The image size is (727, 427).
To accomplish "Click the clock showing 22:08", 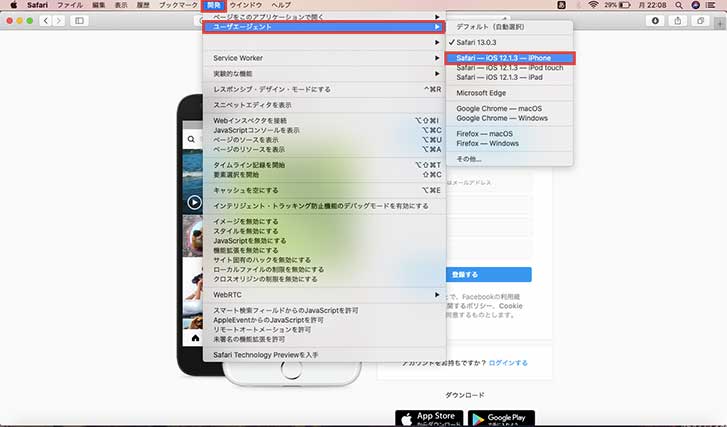I will [652, 5].
